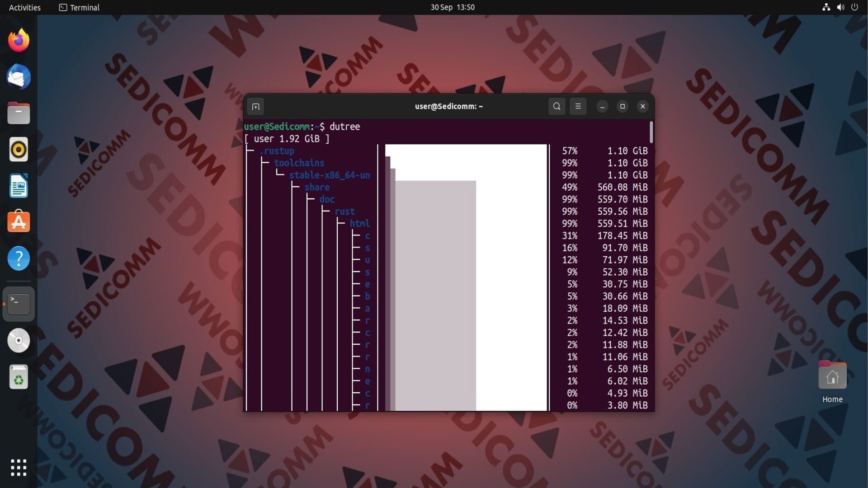The image size is (868, 488).
Task: Click the typed dutree command text
Action: pos(344,127)
